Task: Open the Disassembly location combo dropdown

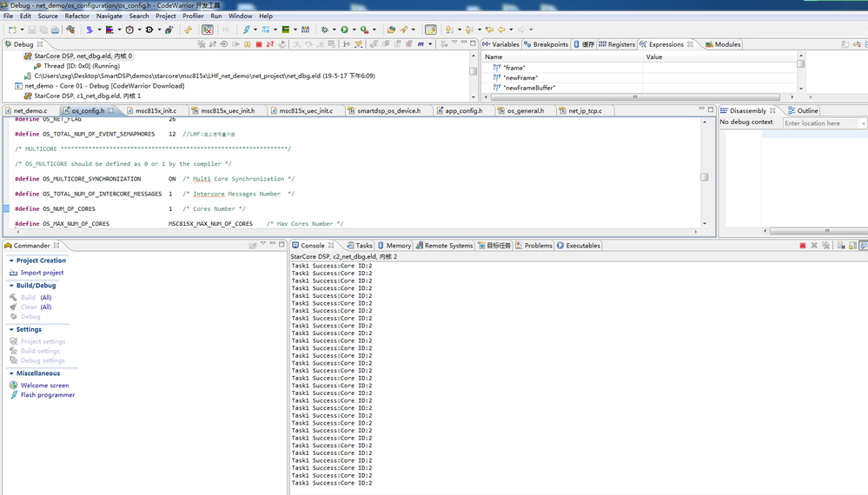Action: [x=863, y=123]
